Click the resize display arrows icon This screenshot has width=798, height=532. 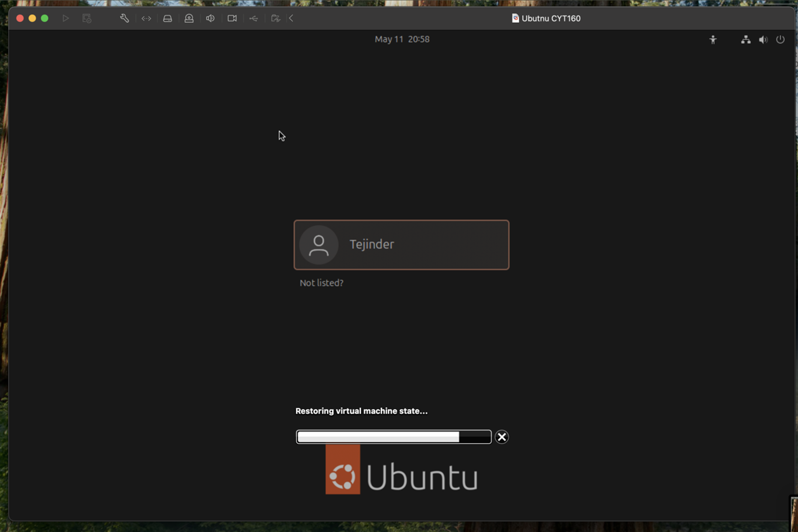point(146,18)
